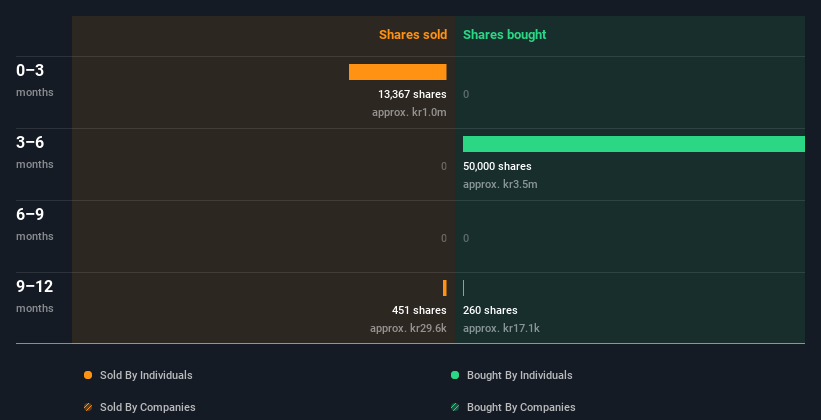
Task: Click the orange 9–12 months sold bar
Action: click(445, 288)
